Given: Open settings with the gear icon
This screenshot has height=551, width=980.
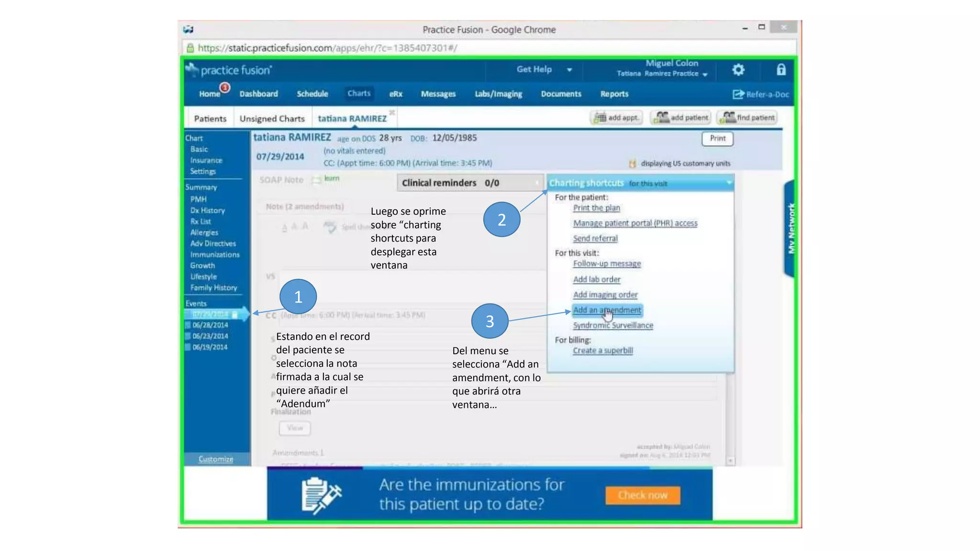Looking at the screenshot, I should pyautogui.click(x=738, y=70).
